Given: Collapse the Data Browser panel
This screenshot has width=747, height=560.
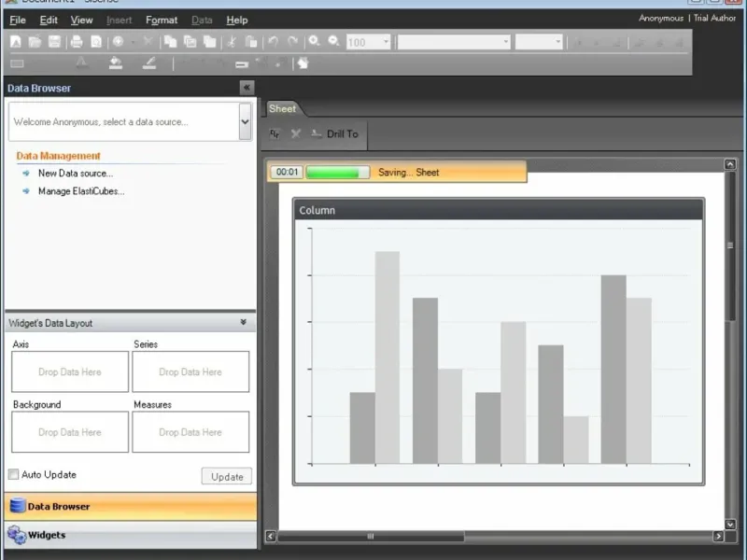Looking at the screenshot, I should pyautogui.click(x=247, y=88).
